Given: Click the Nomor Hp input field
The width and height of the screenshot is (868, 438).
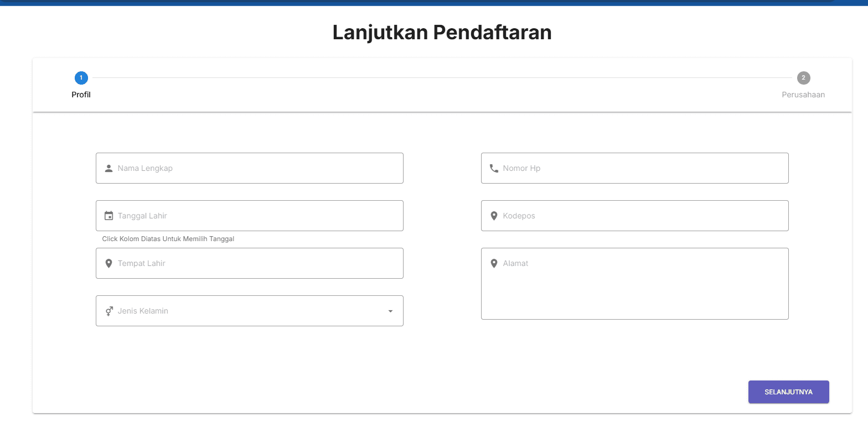Looking at the screenshot, I should [634, 168].
